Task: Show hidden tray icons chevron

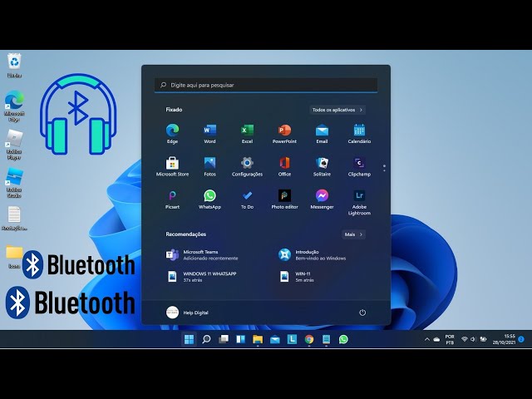Action: pos(427,339)
